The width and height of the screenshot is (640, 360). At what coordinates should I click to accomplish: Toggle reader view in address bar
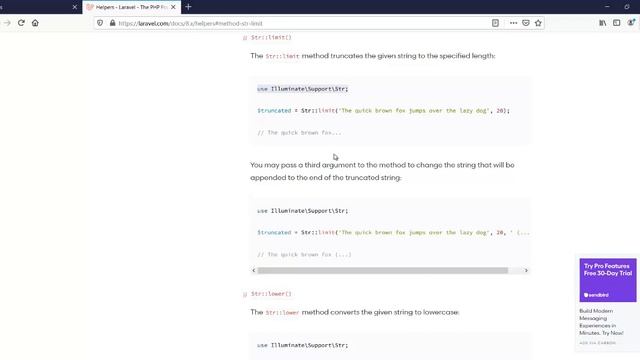point(495,23)
